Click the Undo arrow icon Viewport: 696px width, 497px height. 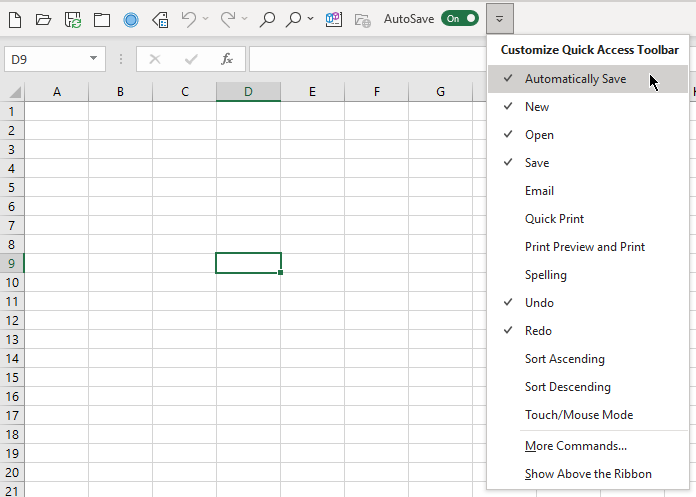[189, 20]
